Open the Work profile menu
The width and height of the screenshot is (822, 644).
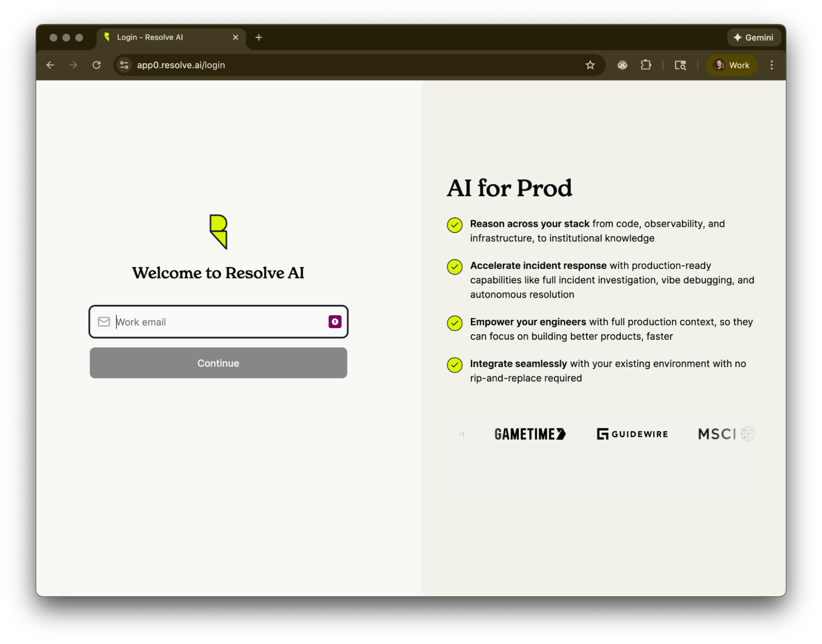click(732, 65)
